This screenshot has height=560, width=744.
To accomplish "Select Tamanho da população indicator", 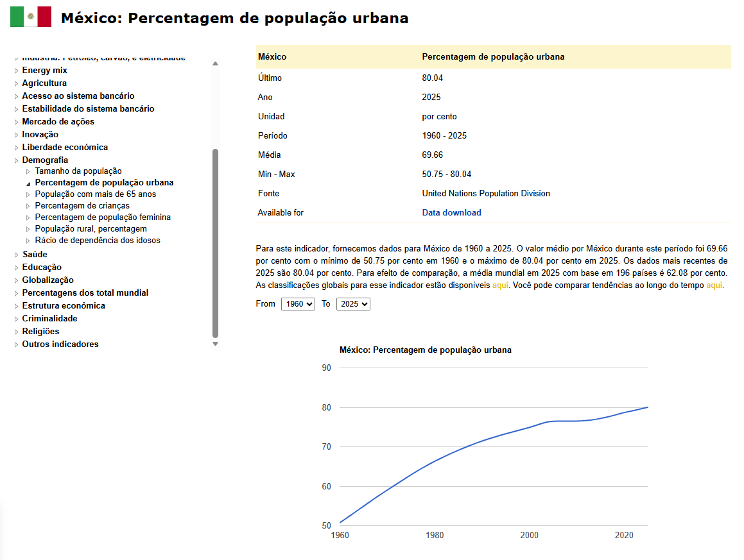I will pos(78,171).
